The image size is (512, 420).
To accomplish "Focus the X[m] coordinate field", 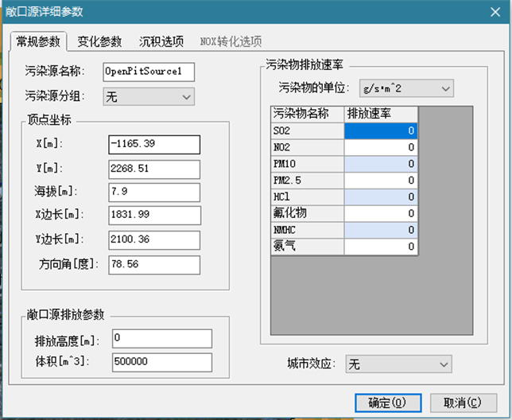I will [x=154, y=144].
